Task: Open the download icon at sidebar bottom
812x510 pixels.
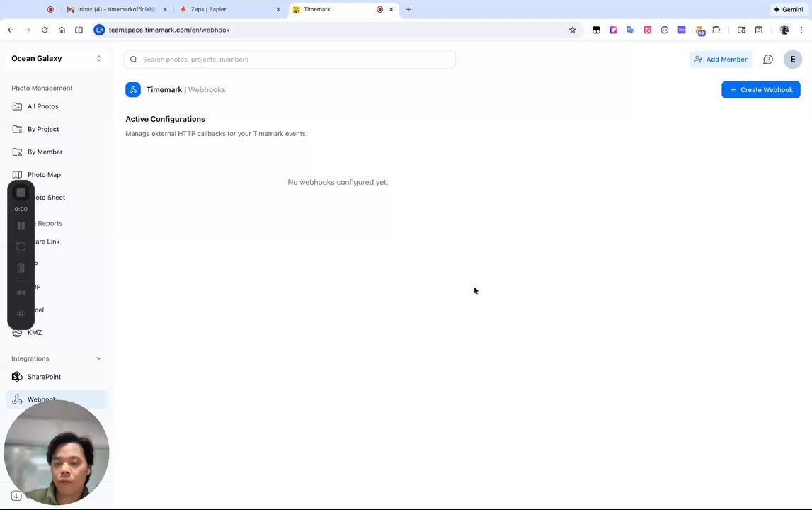Action: click(x=16, y=496)
